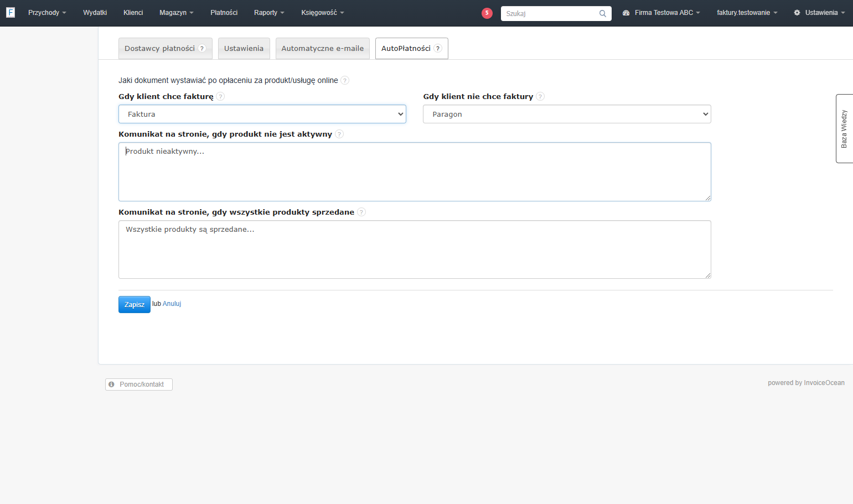Expand the Księgowość menu
The width and height of the screenshot is (853, 504).
tap(323, 13)
